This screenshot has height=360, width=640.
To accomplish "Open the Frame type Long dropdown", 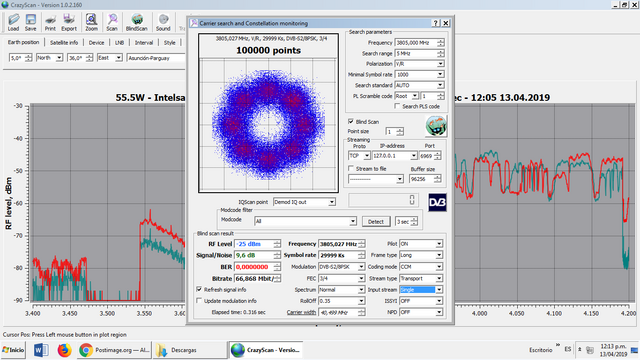I will [439, 255].
